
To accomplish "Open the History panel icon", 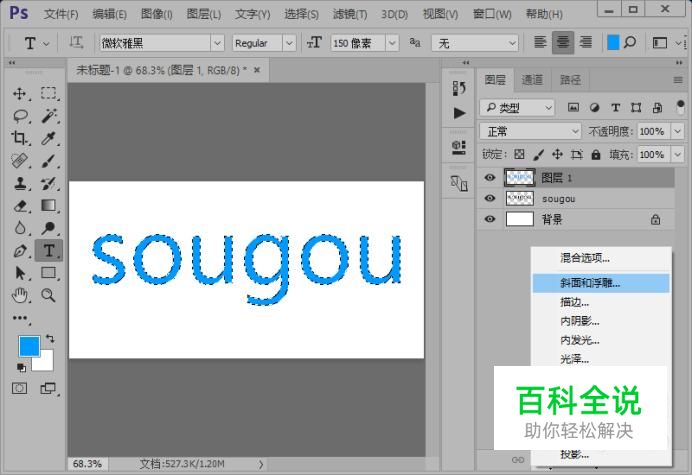I will pyautogui.click(x=459, y=89).
